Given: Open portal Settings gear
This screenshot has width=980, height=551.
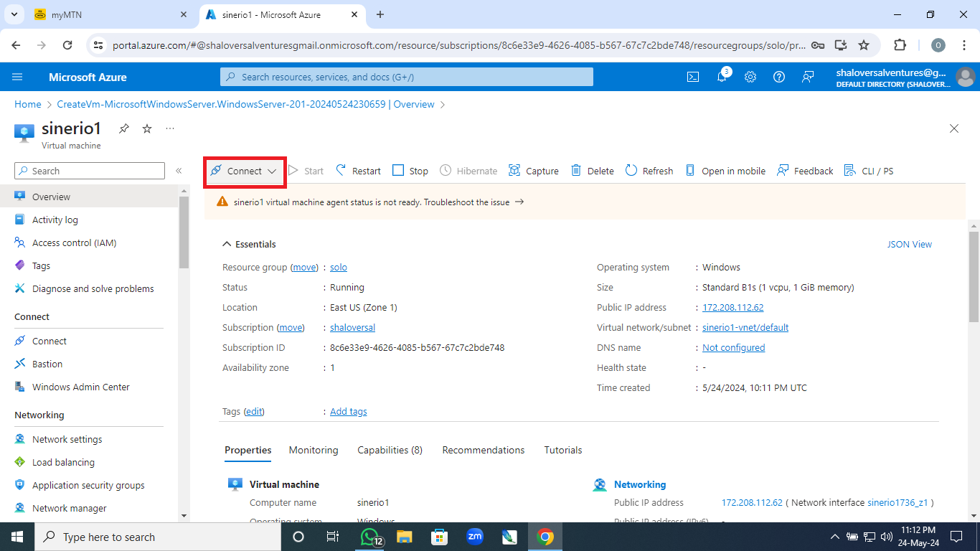Looking at the screenshot, I should tap(750, 77).
